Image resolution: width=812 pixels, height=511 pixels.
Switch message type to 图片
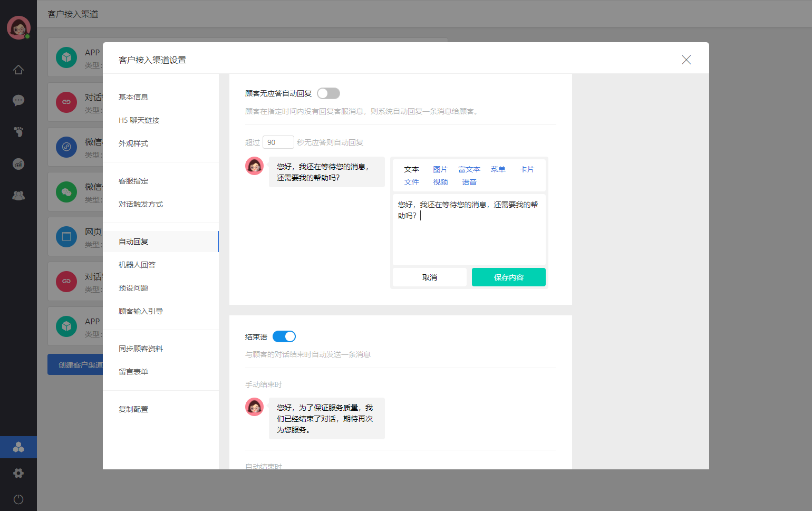[x=440, y=169]
